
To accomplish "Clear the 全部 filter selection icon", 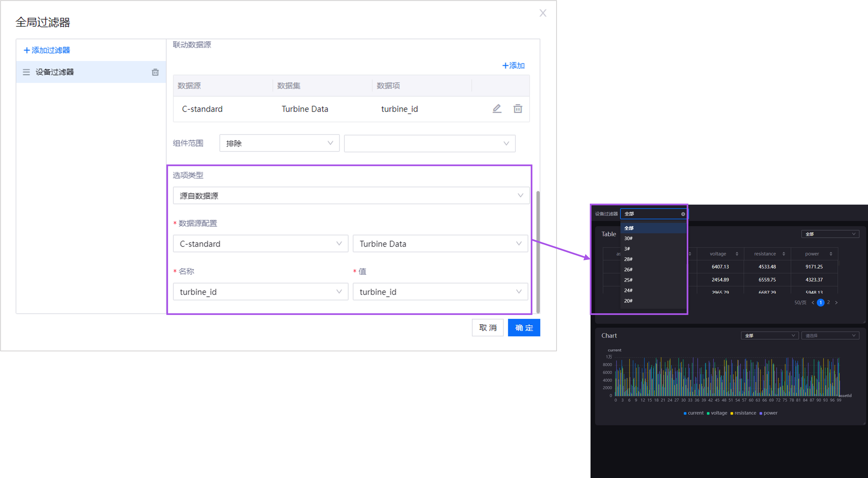I will tap(683, 214).
